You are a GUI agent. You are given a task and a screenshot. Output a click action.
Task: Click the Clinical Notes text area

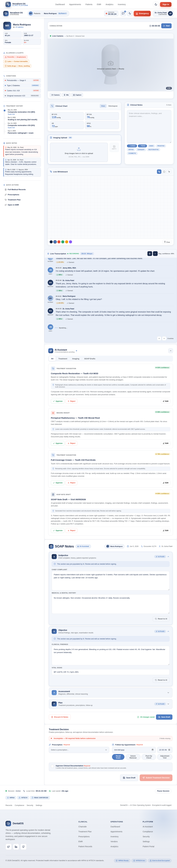pyautogui.click(x=149, y=126)
